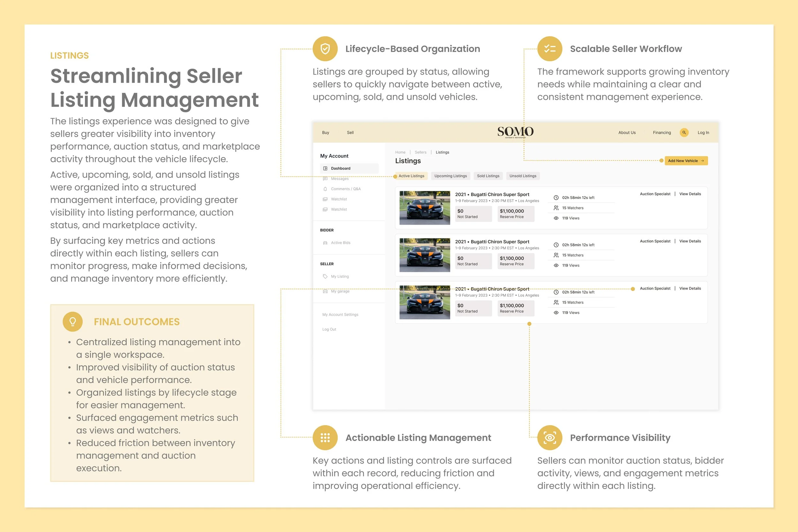
Task: Click the checklist icon beside Scalable Seller Workflow
Action: (550, 49)
